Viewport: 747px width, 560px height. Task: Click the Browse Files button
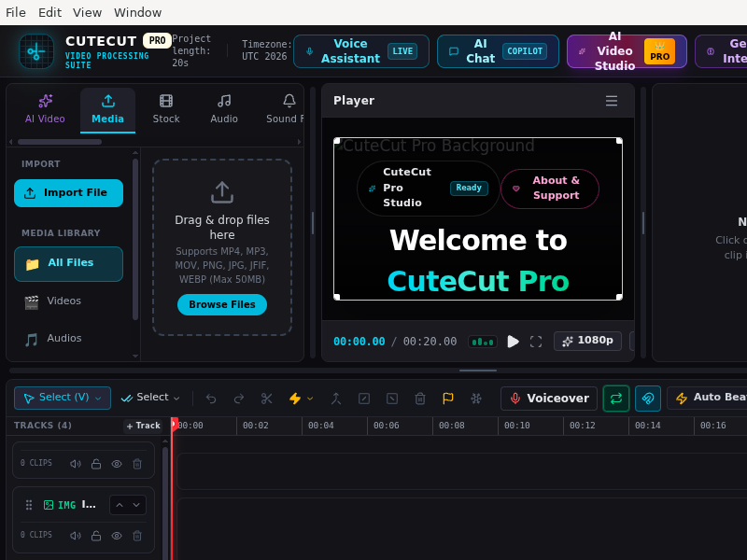pyautogui.click(x=222, y=305)
